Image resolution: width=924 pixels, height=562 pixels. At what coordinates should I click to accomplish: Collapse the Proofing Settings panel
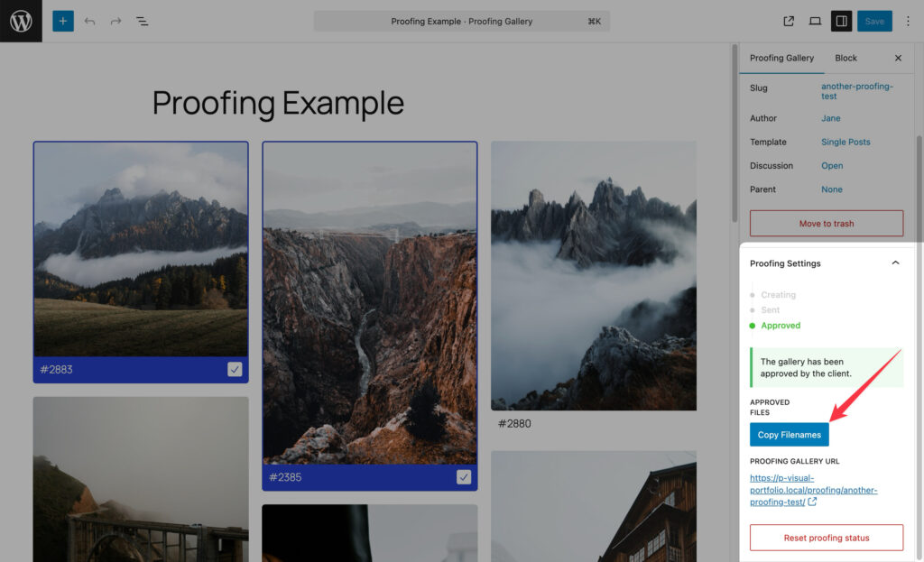895,263
